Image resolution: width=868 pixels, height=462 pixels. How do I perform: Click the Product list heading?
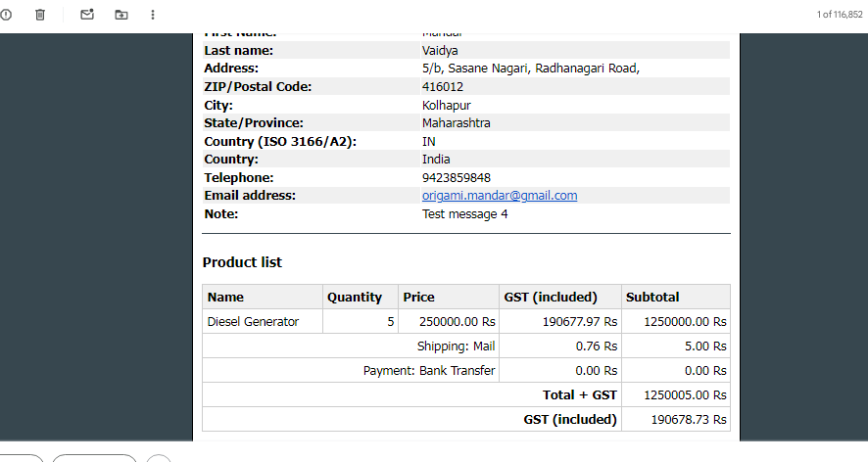[242, 262]
